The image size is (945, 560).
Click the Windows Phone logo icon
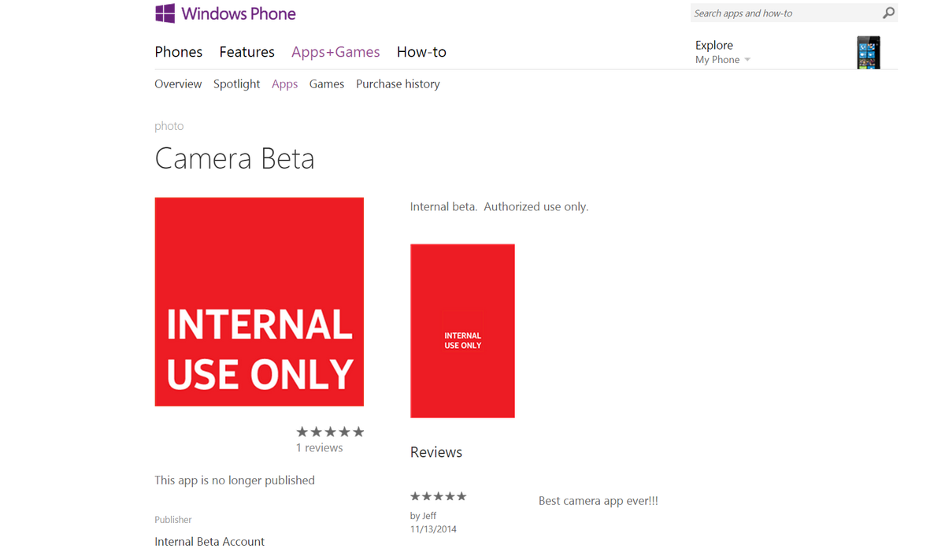(165, 13)
